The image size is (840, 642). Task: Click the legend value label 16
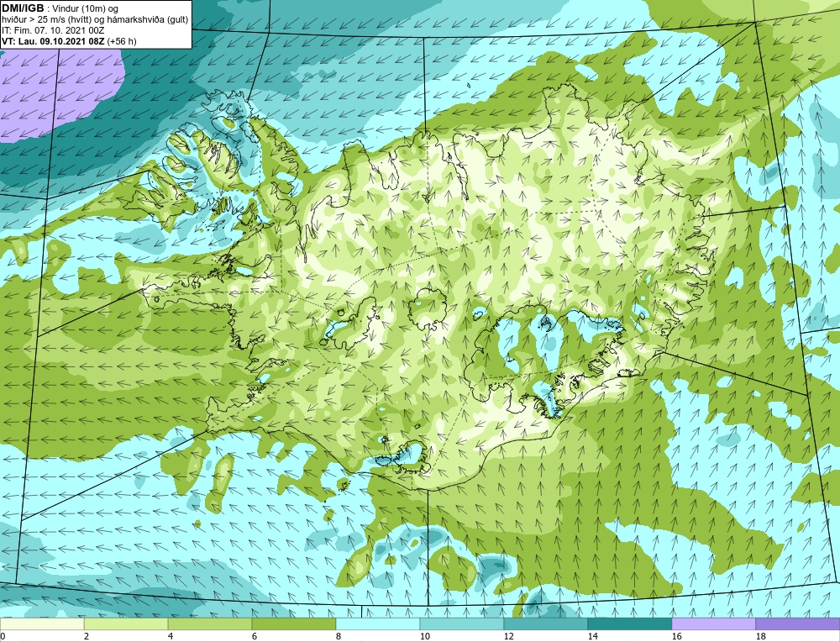(676, 636)
